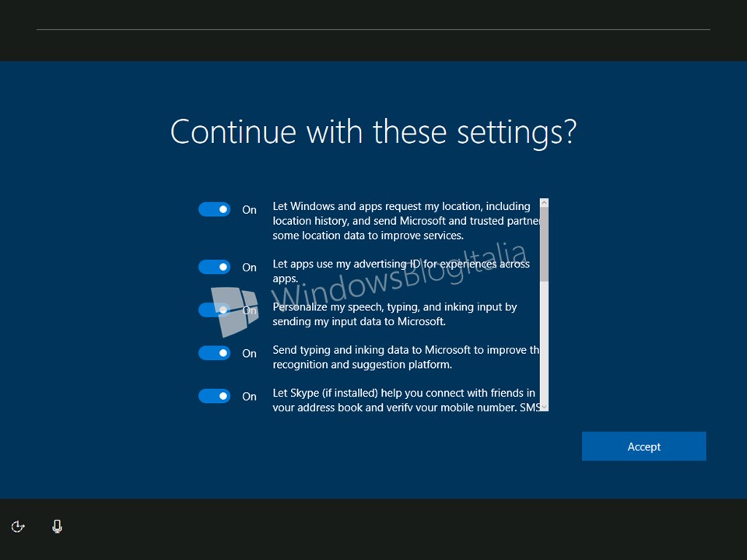Open the Ease of Access icon
The image size is (747, 560).
[18, 527]
